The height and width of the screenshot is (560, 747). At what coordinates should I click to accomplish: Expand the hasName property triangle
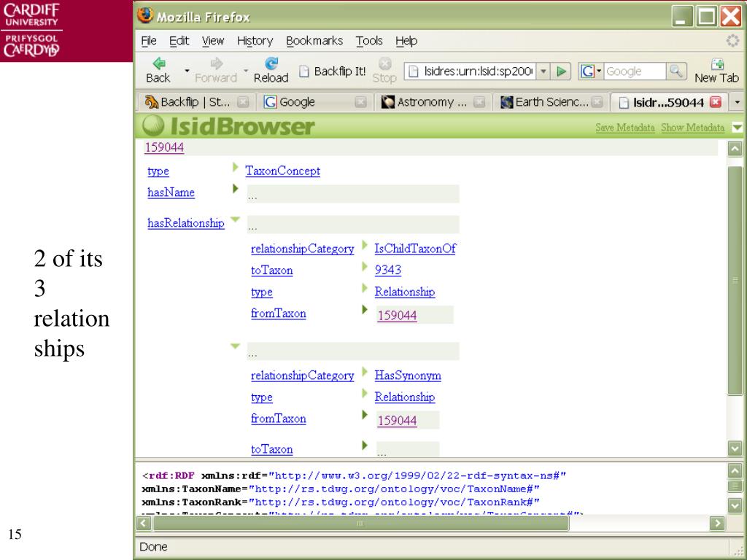(x=235, y=189)
